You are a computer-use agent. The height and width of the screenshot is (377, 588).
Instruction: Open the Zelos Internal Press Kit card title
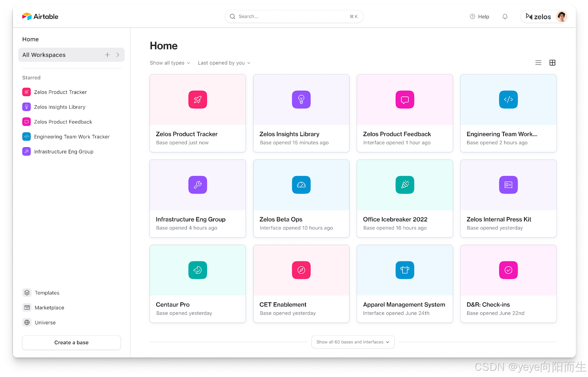[x=499, y=219]
